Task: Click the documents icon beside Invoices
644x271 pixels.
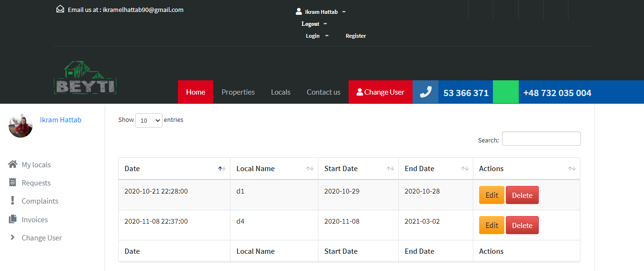Action: tap(13, 219)
